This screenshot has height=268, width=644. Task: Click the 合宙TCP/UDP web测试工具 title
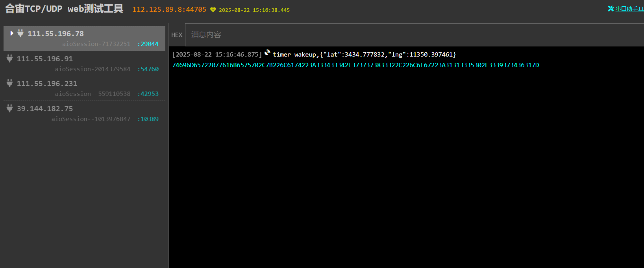point(64,9)
